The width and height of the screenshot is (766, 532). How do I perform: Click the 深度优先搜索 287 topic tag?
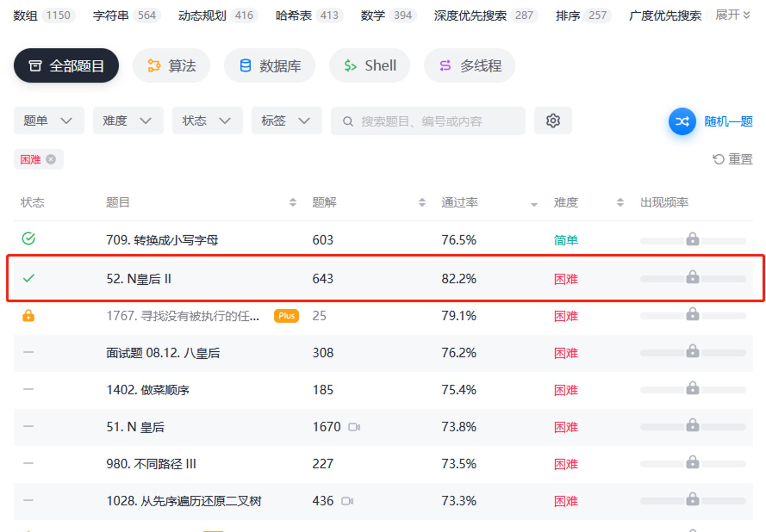486,15
